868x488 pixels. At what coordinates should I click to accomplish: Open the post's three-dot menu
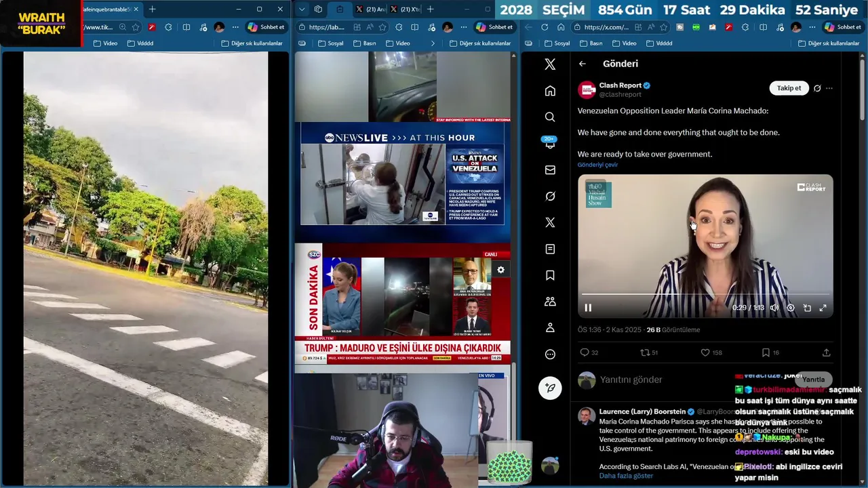tap(829, 88)
